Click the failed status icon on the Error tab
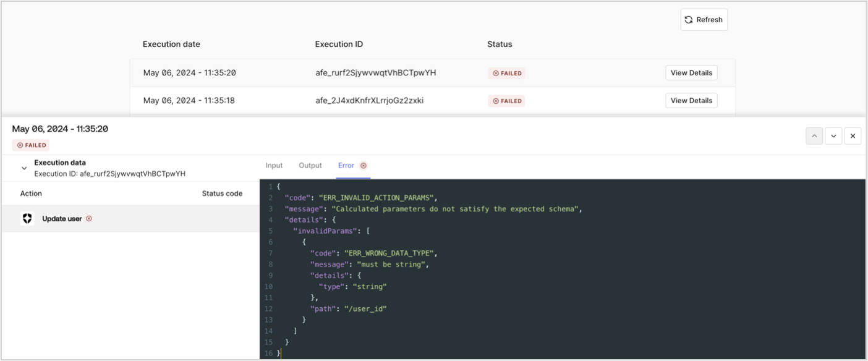This screenshot has height=361, width=868. tap(364, 165)
